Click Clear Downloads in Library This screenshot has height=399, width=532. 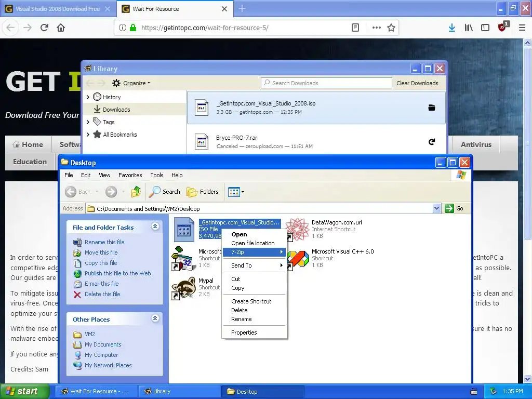[x=417, y=83]
